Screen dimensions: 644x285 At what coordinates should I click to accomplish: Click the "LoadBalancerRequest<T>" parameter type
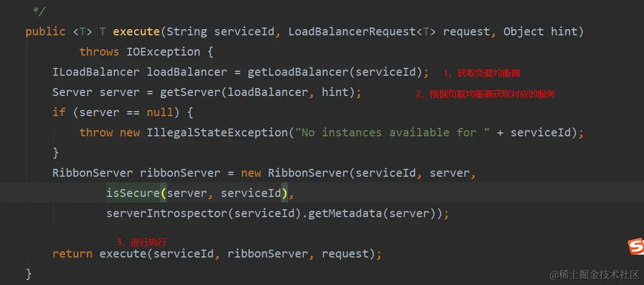click(362, 31)
